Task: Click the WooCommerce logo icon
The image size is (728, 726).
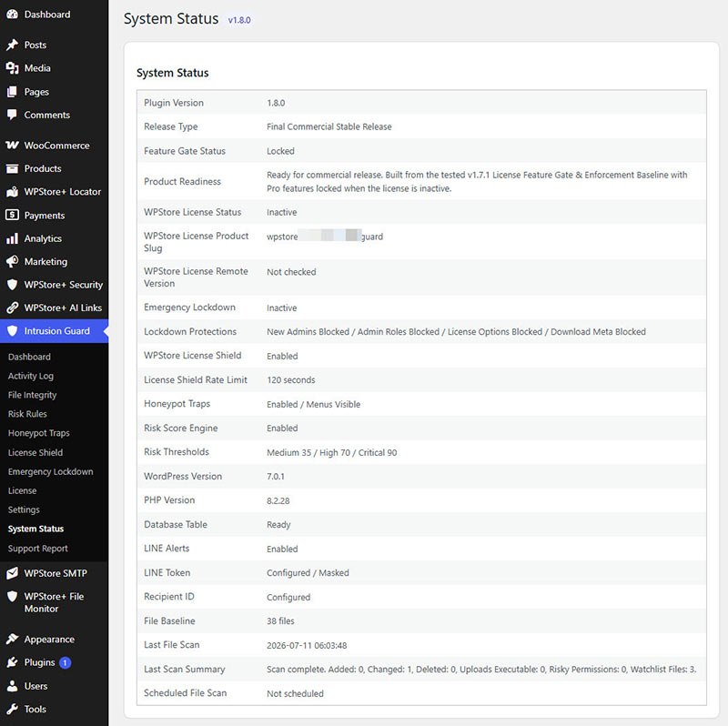Action: (12, 146)
